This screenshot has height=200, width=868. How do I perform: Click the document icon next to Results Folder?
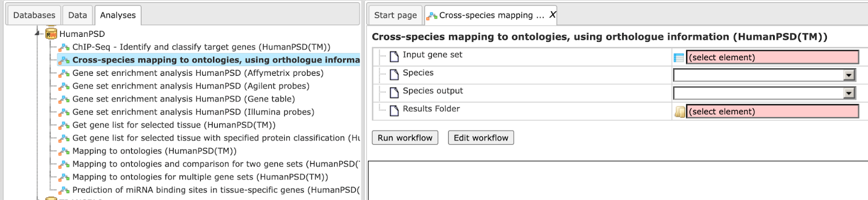tap(394, 111)
